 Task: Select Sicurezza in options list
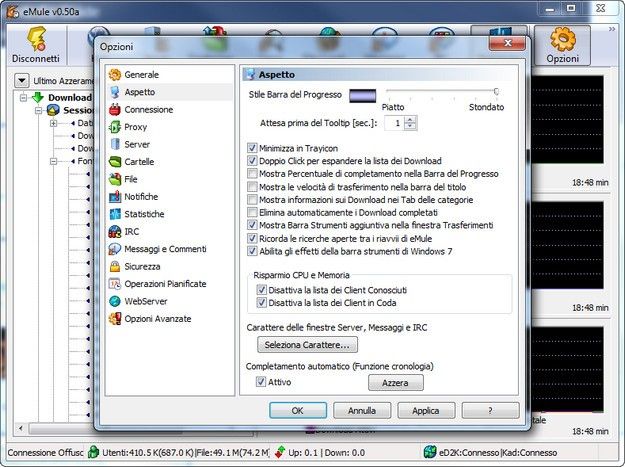pyautogui.click(x=142, y=267)
